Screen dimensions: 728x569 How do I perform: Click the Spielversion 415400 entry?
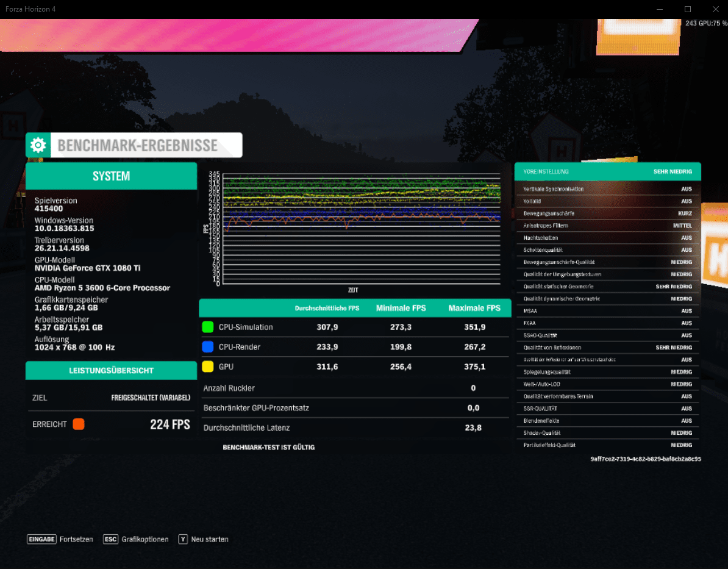coord(55,204)
